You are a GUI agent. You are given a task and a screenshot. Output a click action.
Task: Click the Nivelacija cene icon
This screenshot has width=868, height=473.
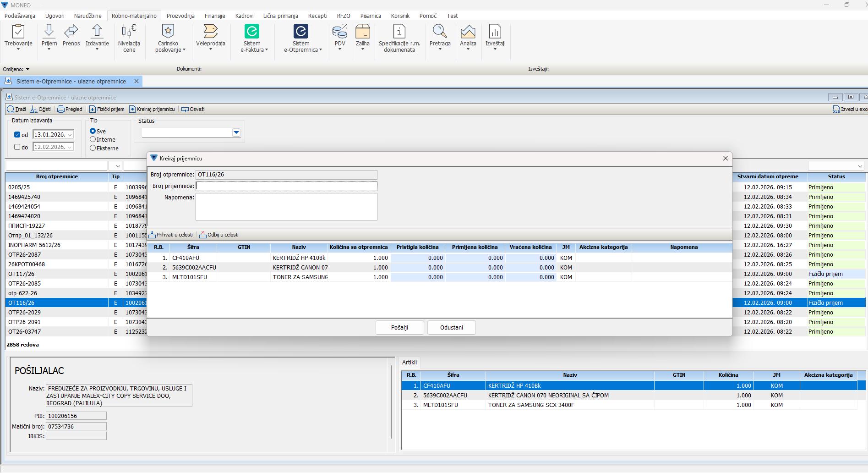[x=129, y=32]
